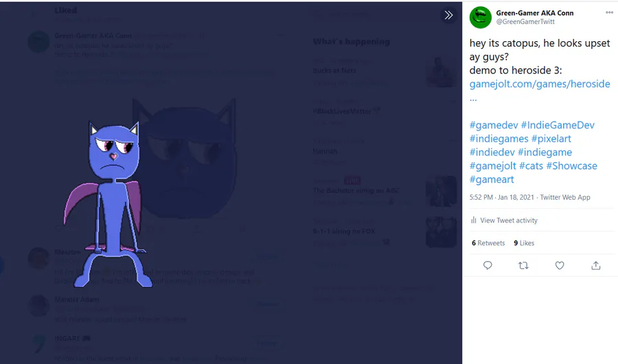The height and width of the screenshot is (364, 618).
Task: Click the retweet arrows icon
Action: (x=523, y=265)
